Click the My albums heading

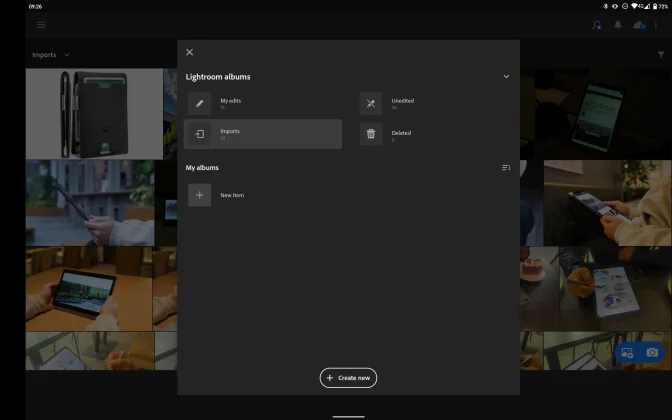pos(202,168)
